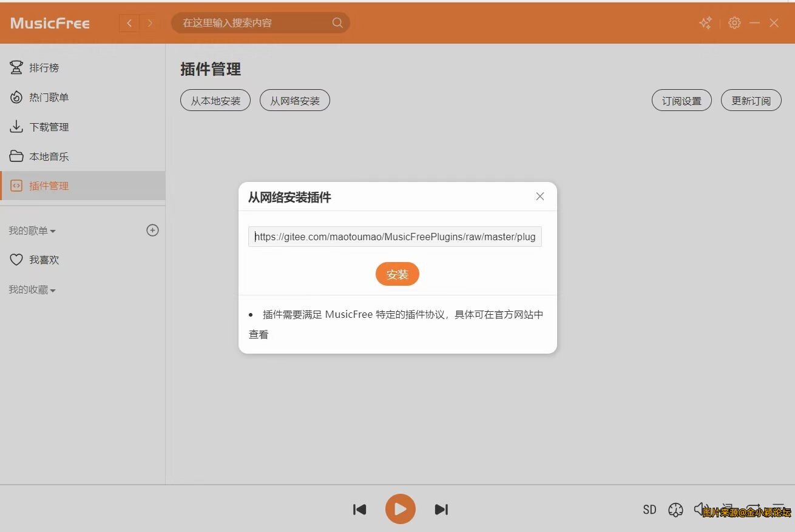Viewport: 795px width, 532px height.
Task: Minimize the MusicFree window
Action: pos(754,23)
